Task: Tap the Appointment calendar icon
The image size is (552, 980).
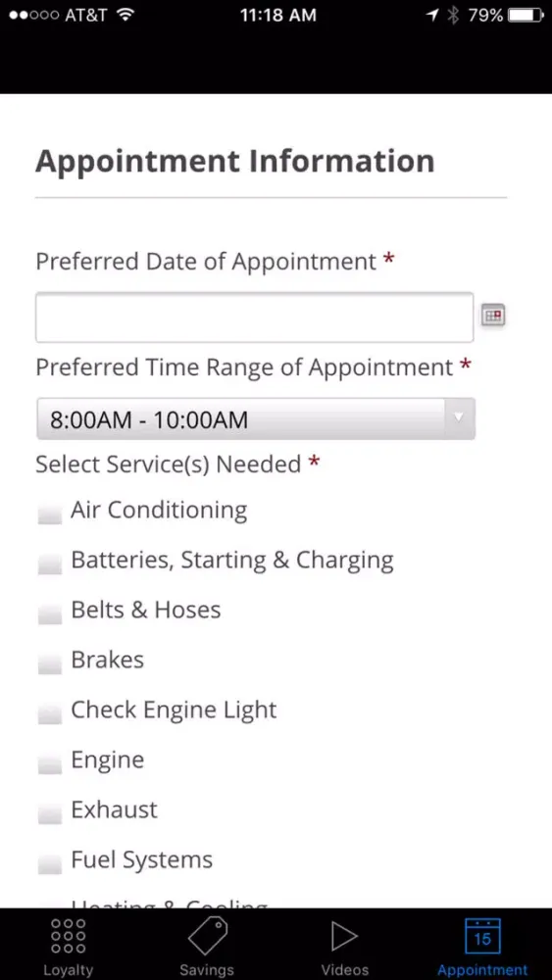Action: (x=482, y=936)
